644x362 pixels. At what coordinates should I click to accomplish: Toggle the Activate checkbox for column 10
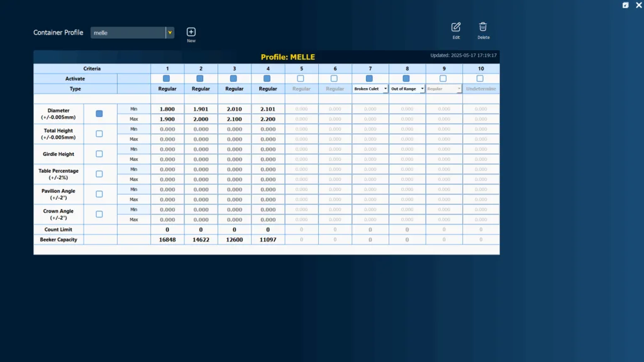coord(480,79)
